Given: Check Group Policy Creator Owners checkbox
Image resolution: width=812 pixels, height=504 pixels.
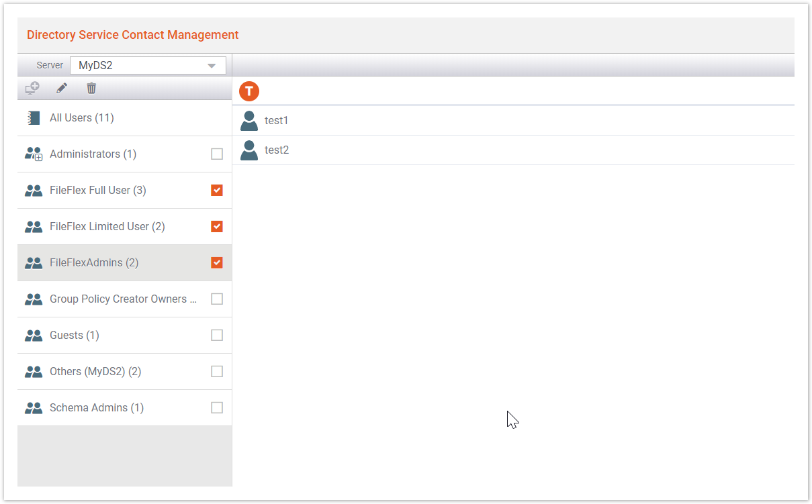Looking at the screenshot, I should tap(217, 299).
